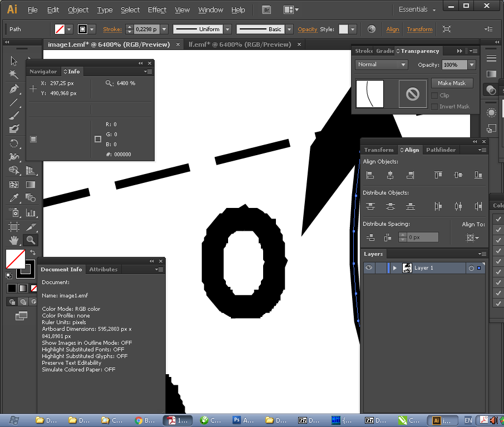Viewport: 504px width, 427px height.
Task: Select the Mesh tool
Action: coord(13,185)
